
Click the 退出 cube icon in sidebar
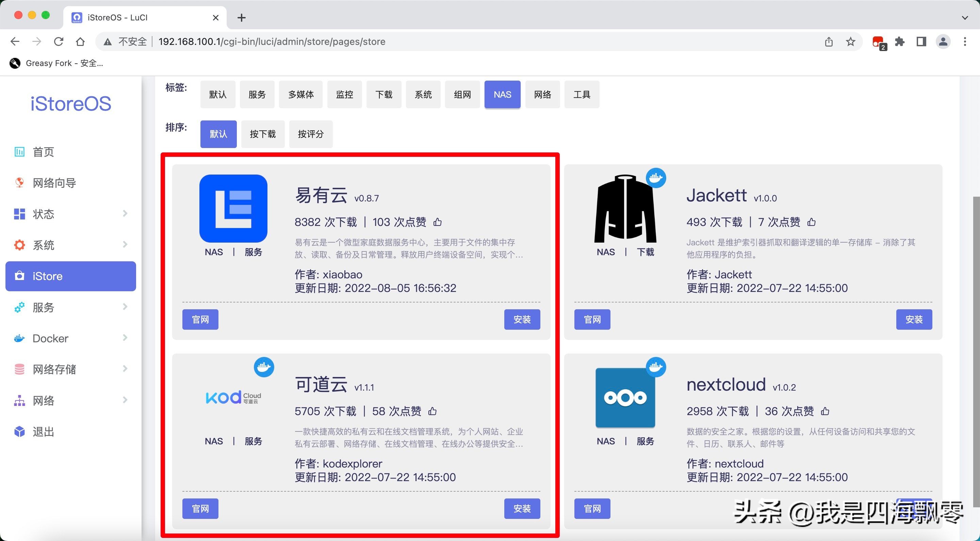click(x=19, y=431)
